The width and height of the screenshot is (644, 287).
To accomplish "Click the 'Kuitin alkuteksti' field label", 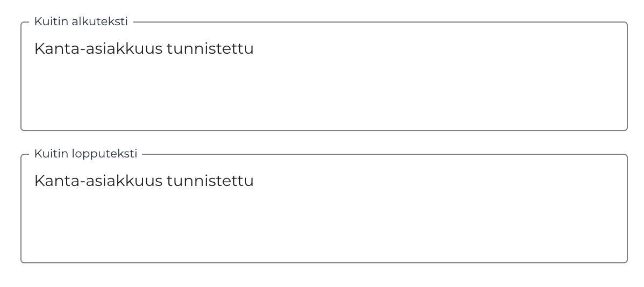I will 81,21.
